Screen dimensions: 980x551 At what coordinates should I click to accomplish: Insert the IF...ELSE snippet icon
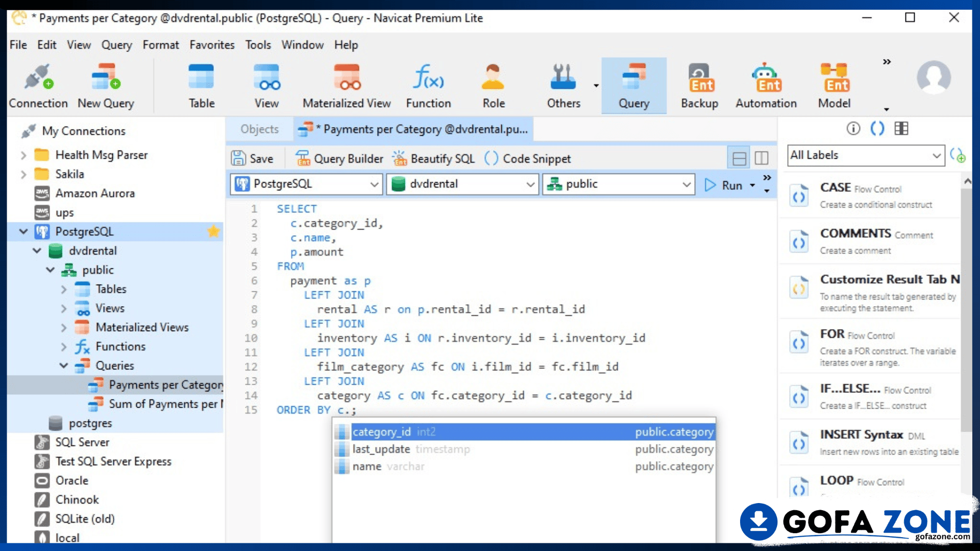(799, 397)
